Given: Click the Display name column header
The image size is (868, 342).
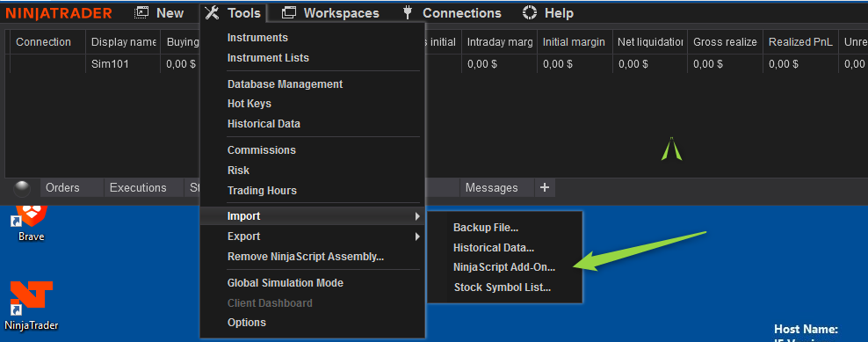Looking at the screenshot, I should pos(123,42).
